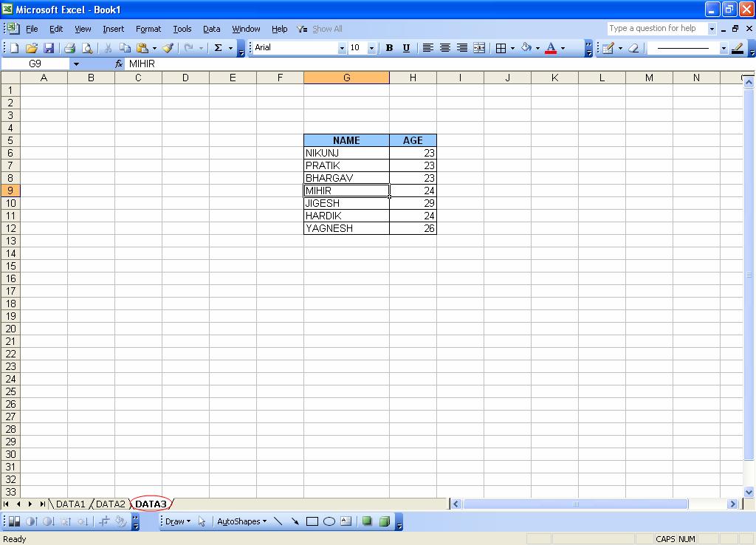Open the Font Color dropdown arrow
Screen dimensions: 756x545
563,48
